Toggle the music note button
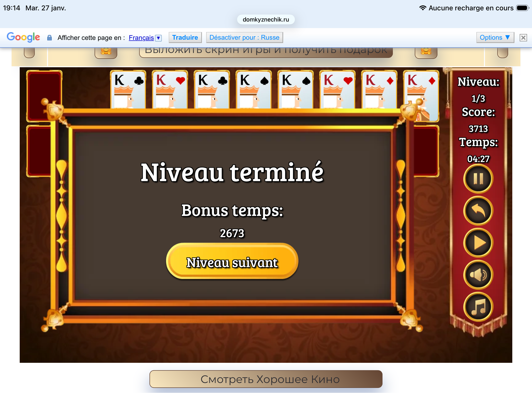 point(478,307)
